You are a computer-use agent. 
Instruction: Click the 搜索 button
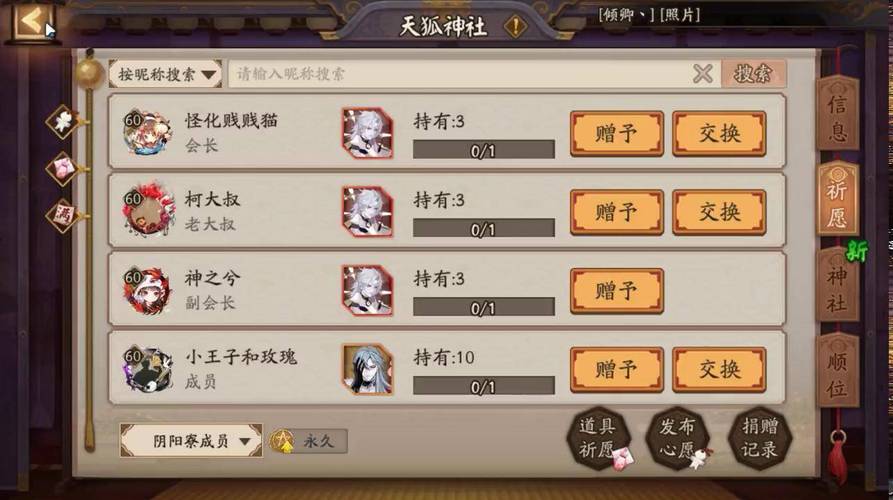(753, 74)
